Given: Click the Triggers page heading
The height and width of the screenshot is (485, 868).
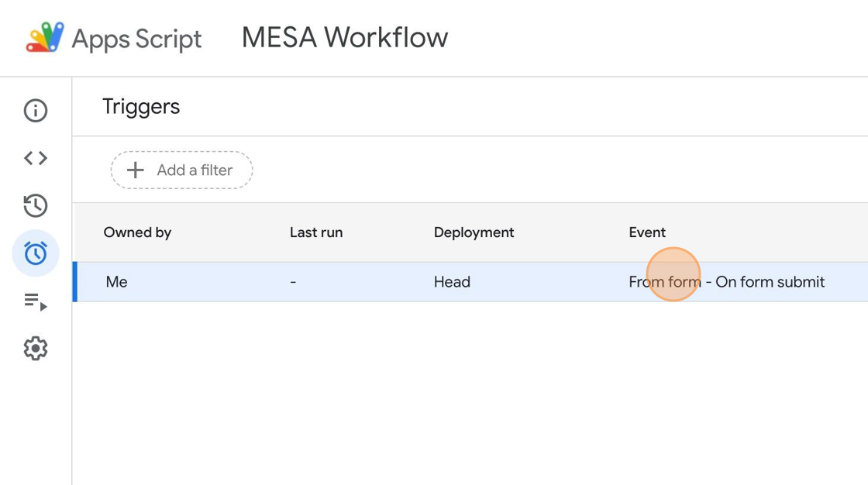Looking at the screenshot, I should (x=141, y=107).
